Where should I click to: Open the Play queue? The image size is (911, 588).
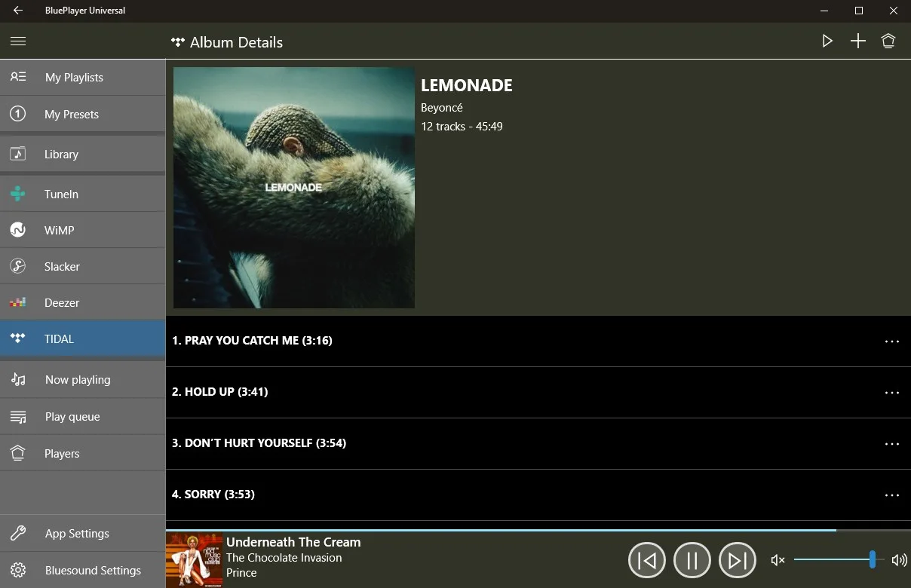coord(82,416)
